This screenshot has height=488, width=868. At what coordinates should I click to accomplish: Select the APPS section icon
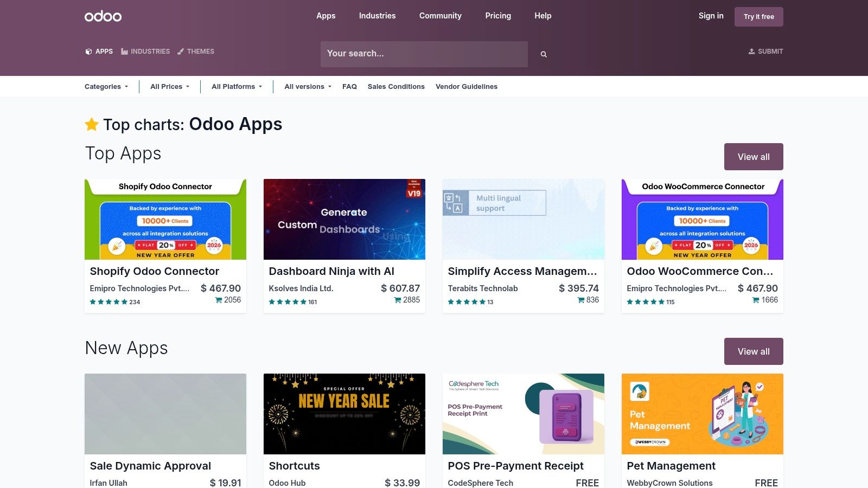tap(88, 51)
